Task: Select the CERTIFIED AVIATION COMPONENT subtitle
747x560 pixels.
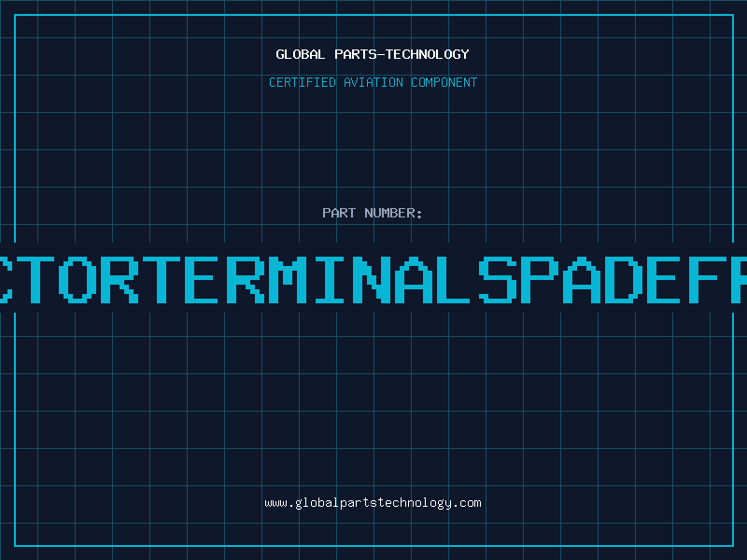Action: tap(373, 82)
